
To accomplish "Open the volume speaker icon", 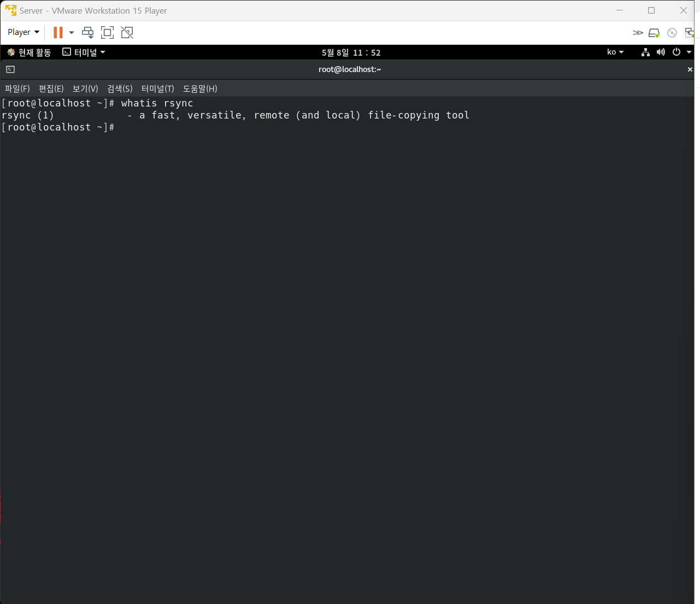I will click(x=661, y=52).
